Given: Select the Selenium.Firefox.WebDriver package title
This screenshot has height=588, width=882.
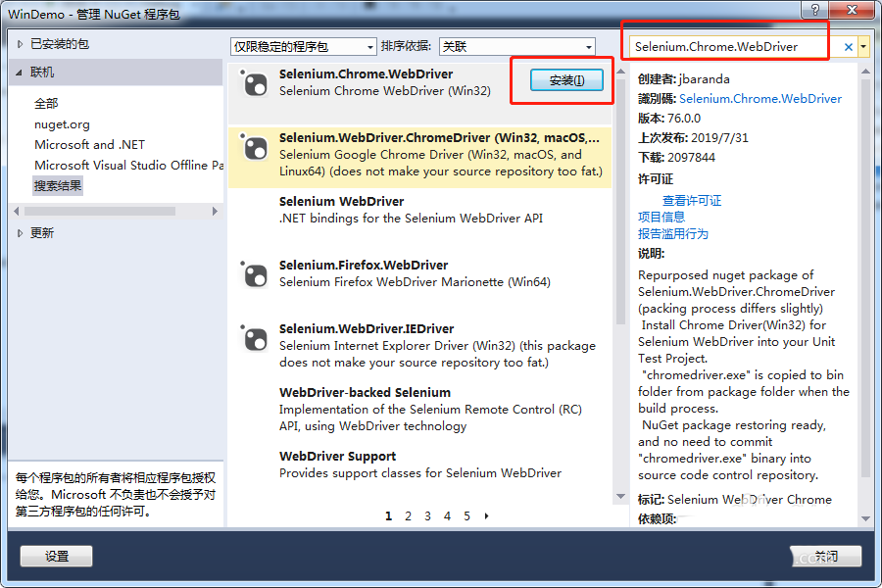Looking at the screenshot, I should pyautogui.click(x=364, y=265).
